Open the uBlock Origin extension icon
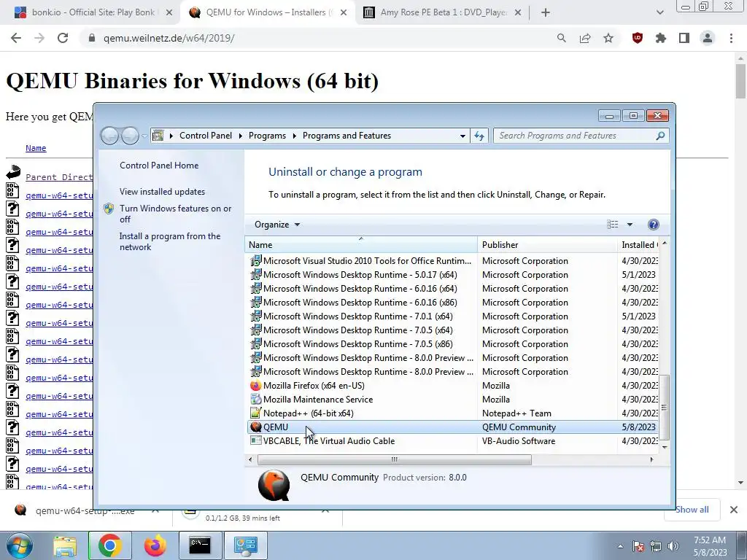 [x=638, y=38]
